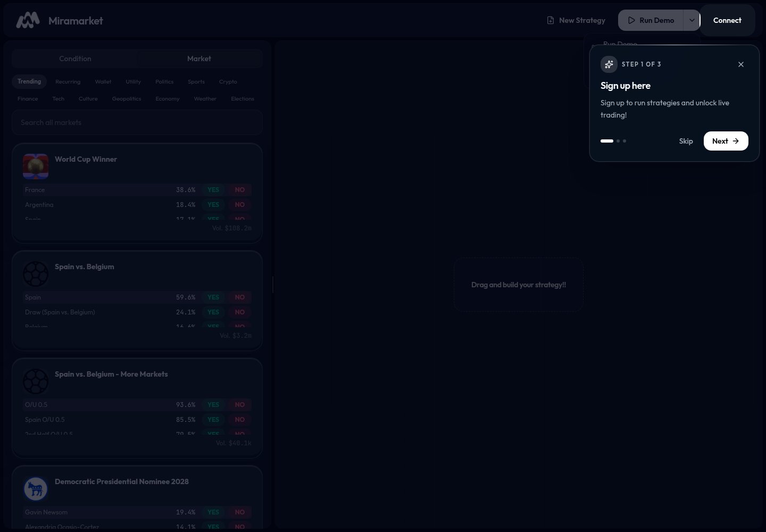Image resolution: width=766 pixels, height=532 pixels.
Task: Click the Run Demo button
Action: 651,20
